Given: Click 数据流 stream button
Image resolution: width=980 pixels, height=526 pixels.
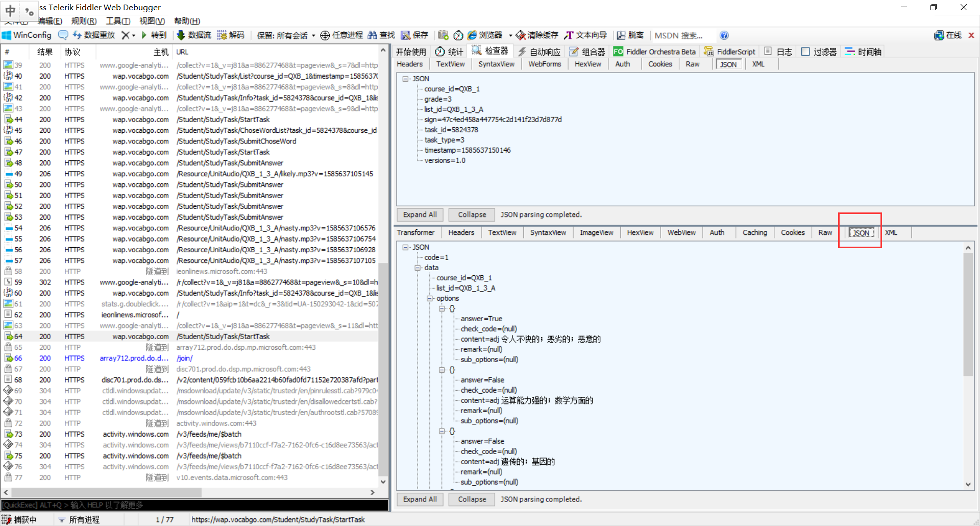Looking at the screenshot, I should click(x=194, y=35).
